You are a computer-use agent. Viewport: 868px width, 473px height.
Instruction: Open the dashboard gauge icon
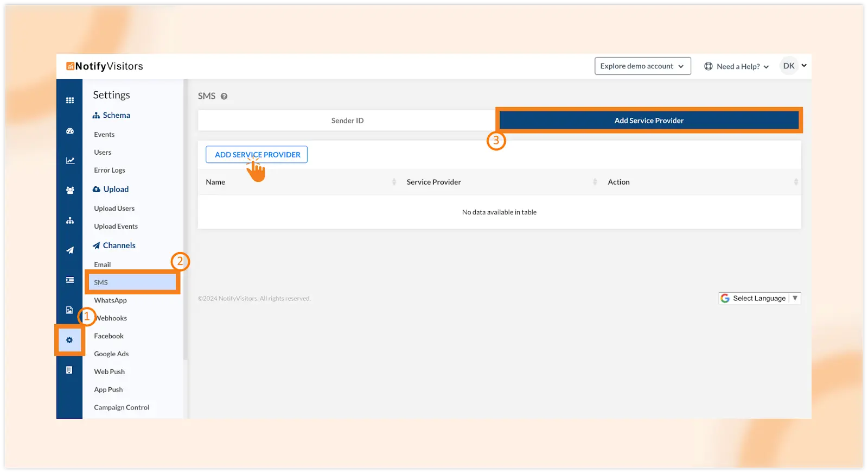70,131
